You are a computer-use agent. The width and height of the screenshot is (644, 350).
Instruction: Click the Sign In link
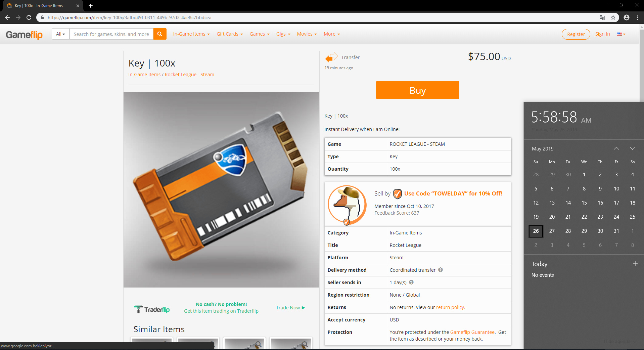[602, 34]
